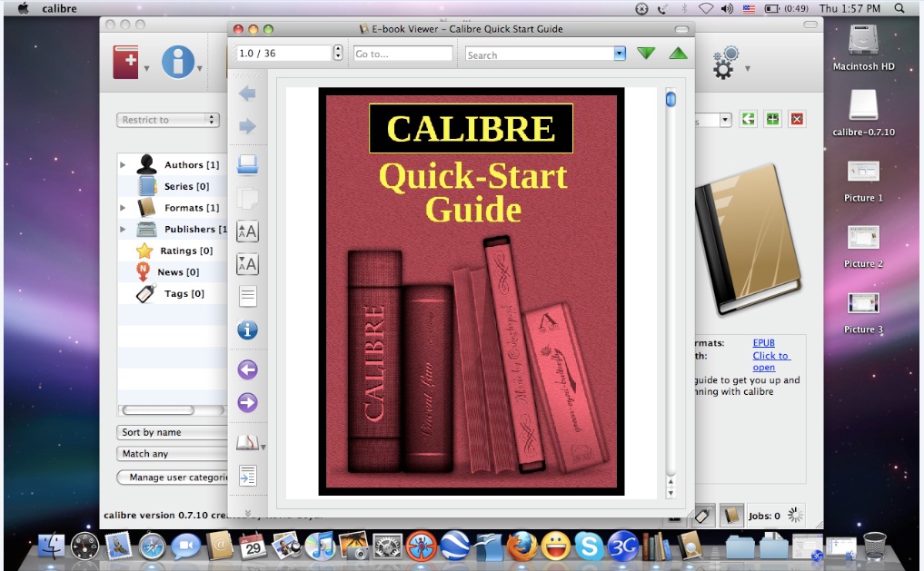Screen dimensions: 924x571
Task: Open the Edit metadata dropdown arrow
Action: (x=200, y=69)
